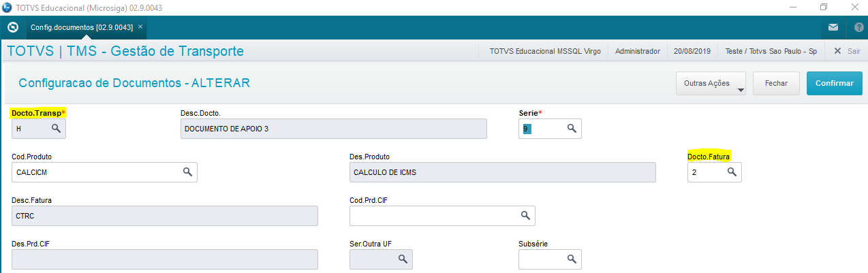The height and width of the screenshot is (273, 868).
Task: Click Teste / Totvs Sao Paulo - Sp label
Action: pyautogui.click(x=771, y=51)
